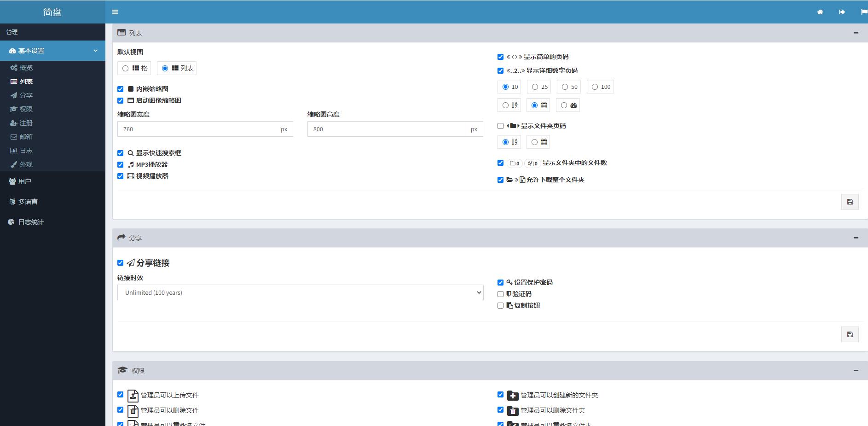Click the upload file icon beside 管理员可以上传文件

133,396
